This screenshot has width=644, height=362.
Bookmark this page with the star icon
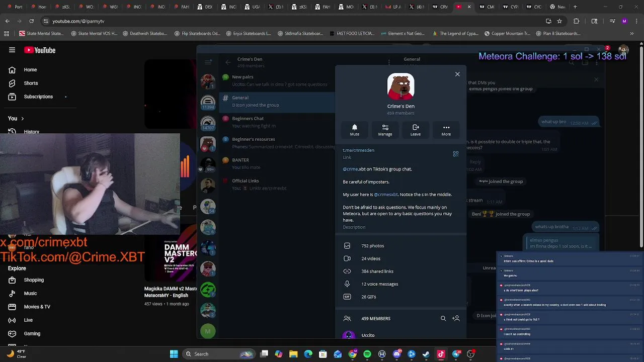[x=559, y=21]
